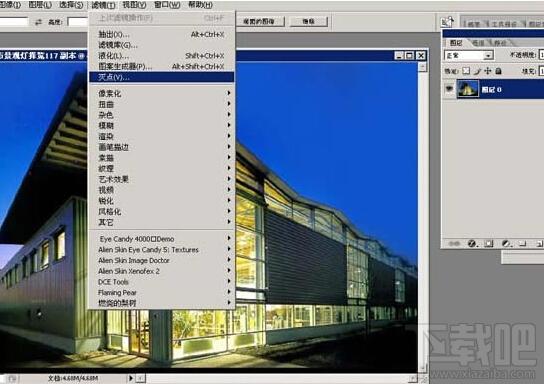Choose 图案生成器(P)... entry
This screenshot has width=544, height=384.
(x=162, y=66)
